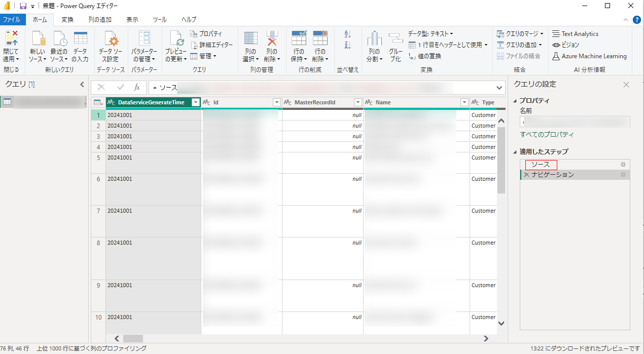Image resolution: width=644 pixels, height=354 pixels.
Task: Switch to the 変換 (Transform) ribbon tab
Action: click(67, 20)
